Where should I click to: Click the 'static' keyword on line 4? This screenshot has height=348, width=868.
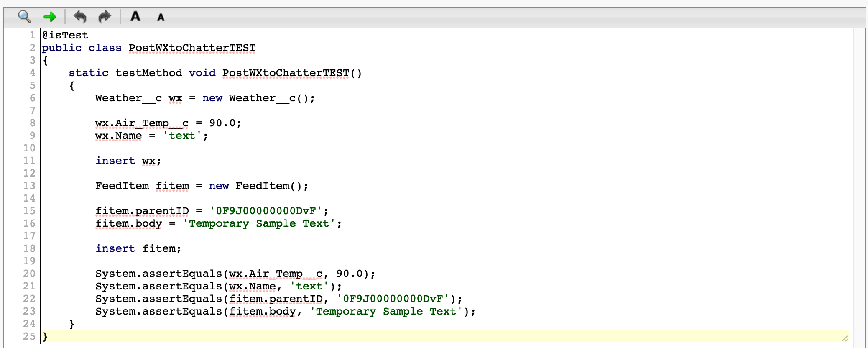(88, 73)
